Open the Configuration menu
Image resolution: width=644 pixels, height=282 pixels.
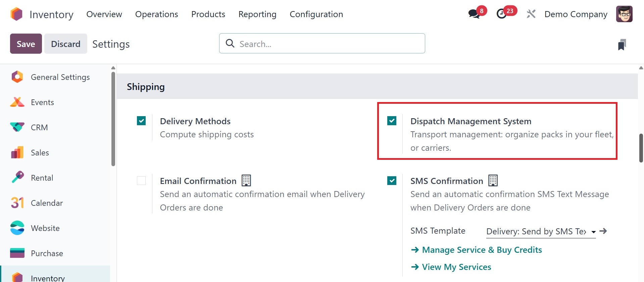click(x=316, y=14)
